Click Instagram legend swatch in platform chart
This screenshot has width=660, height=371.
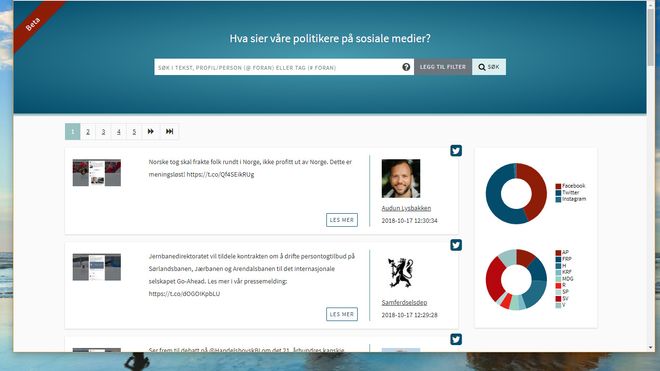click(558, 199)
